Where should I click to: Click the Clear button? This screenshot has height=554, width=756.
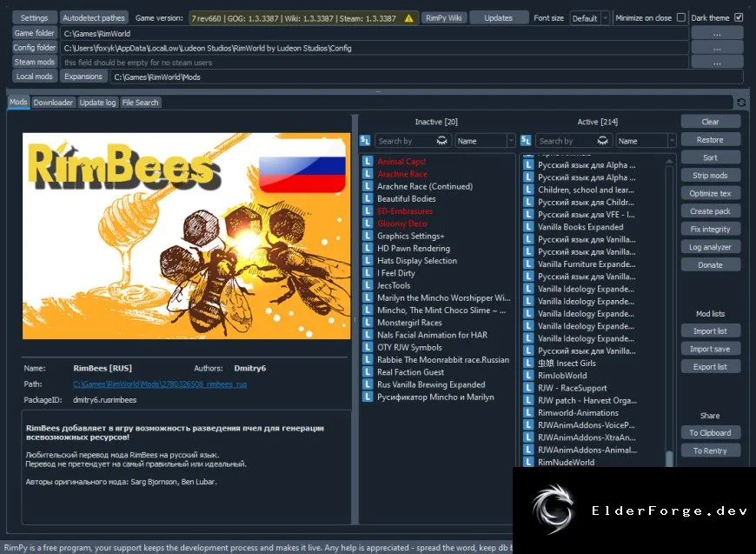tap(710, 122)
